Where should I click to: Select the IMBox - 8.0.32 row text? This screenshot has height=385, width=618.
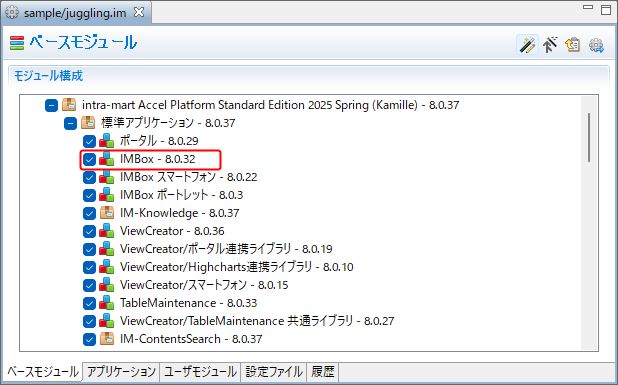158,159
